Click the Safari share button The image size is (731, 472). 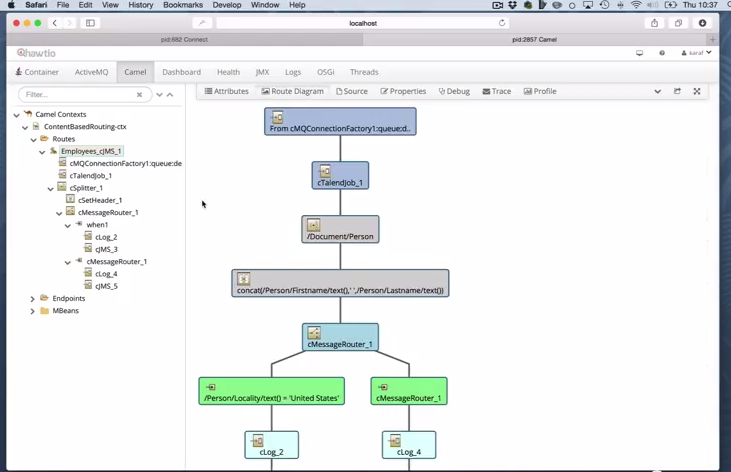655,23
